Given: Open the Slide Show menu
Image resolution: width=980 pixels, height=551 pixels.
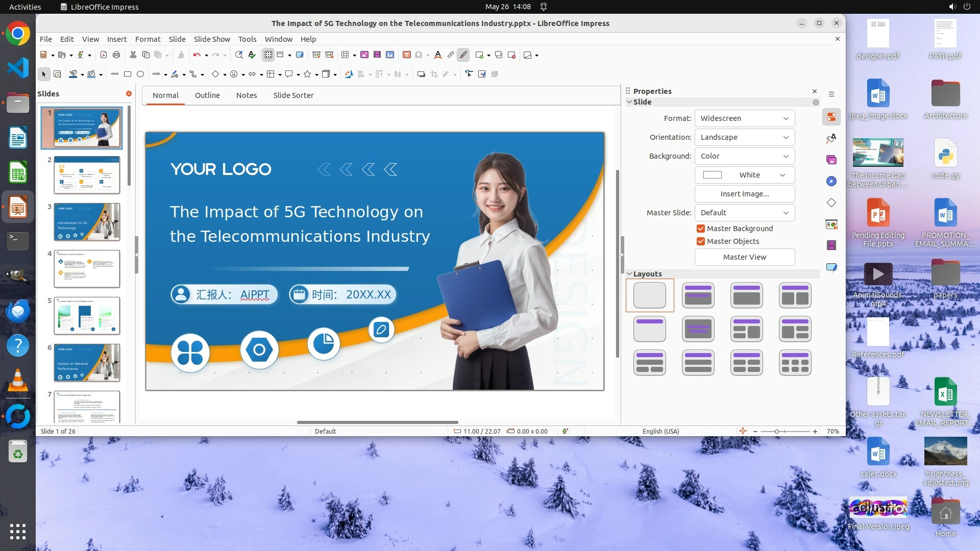Looking at the screenshot, I should [212, 39].
